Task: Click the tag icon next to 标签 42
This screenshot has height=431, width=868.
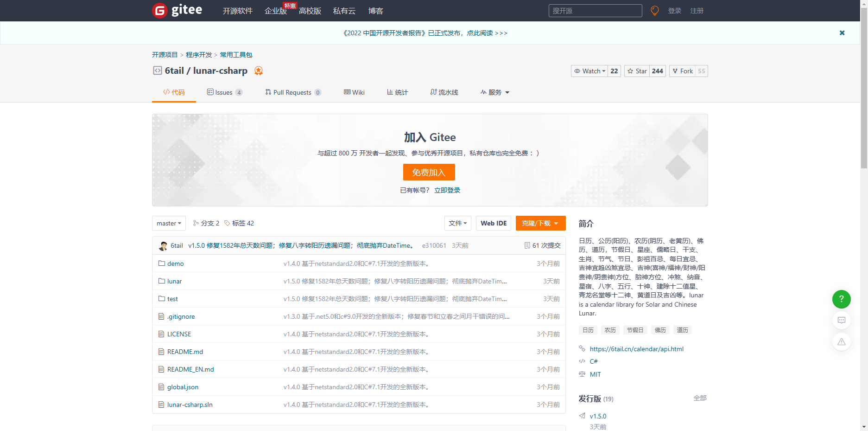Action: coord(227,223)
